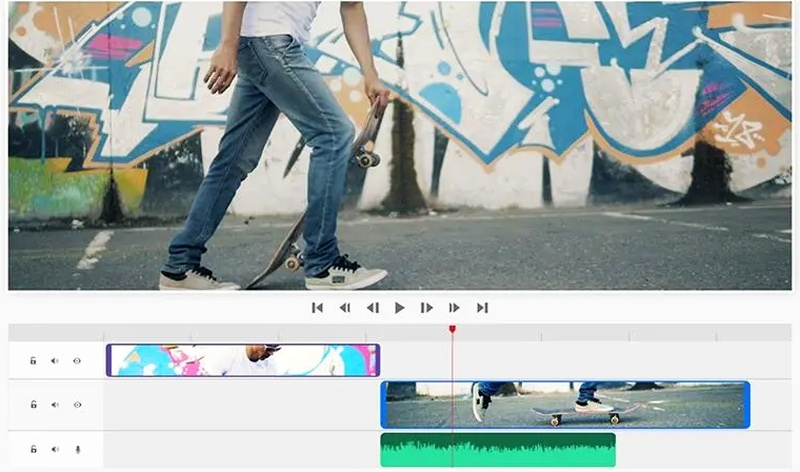Jump to the start of the timeline
This screenshot has width=800, height=472.
click(x=317, y=308)
